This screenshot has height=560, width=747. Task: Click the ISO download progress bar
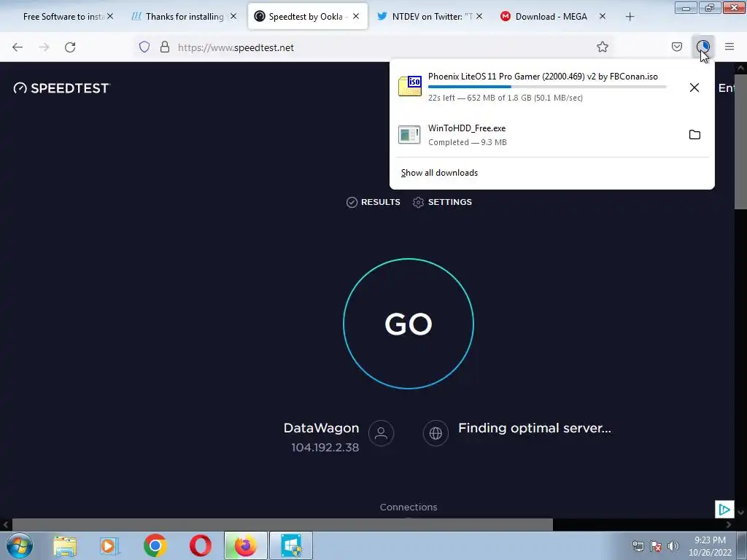[x=547, y=87]
